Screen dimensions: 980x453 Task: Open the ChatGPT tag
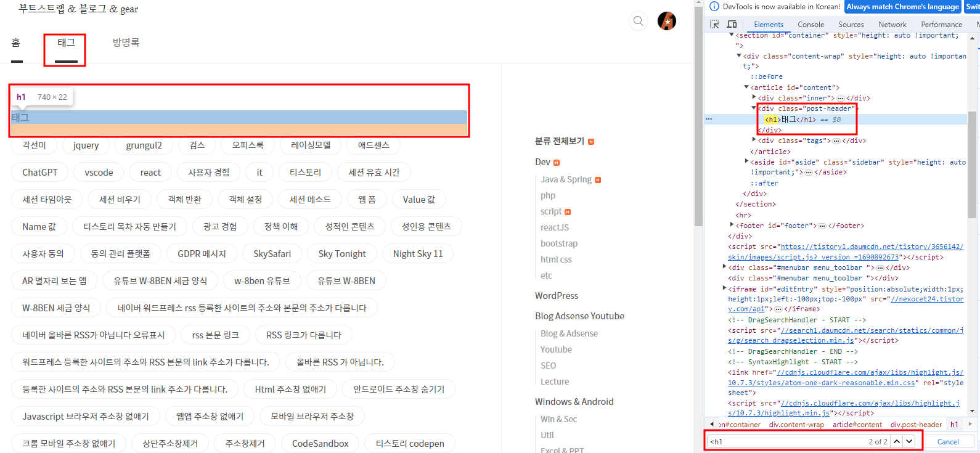click(40, 173)
